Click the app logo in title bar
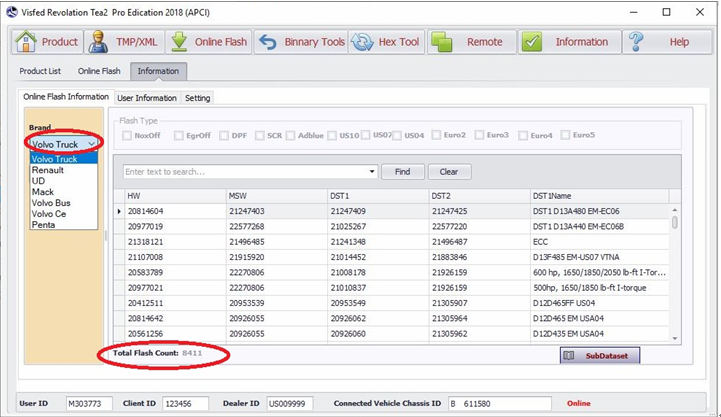This screenshot has height=417, width=721. click(x=11, y=12)
